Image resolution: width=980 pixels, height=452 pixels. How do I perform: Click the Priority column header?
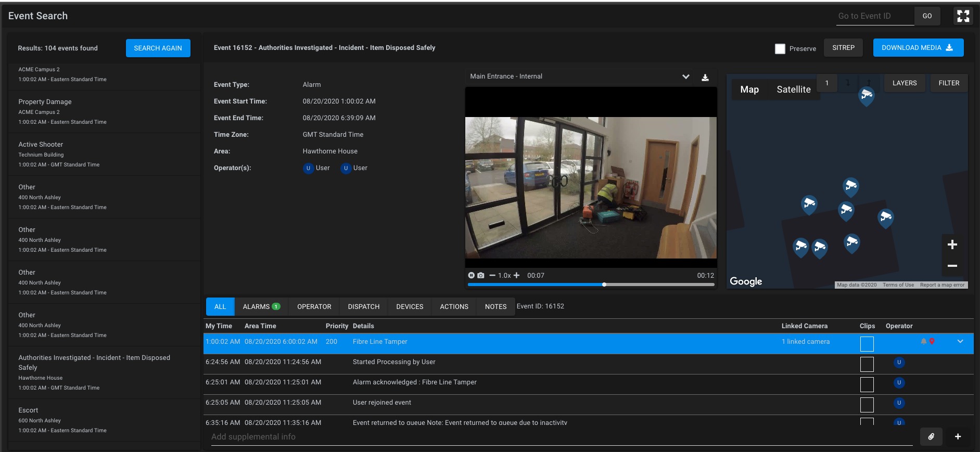337,326
